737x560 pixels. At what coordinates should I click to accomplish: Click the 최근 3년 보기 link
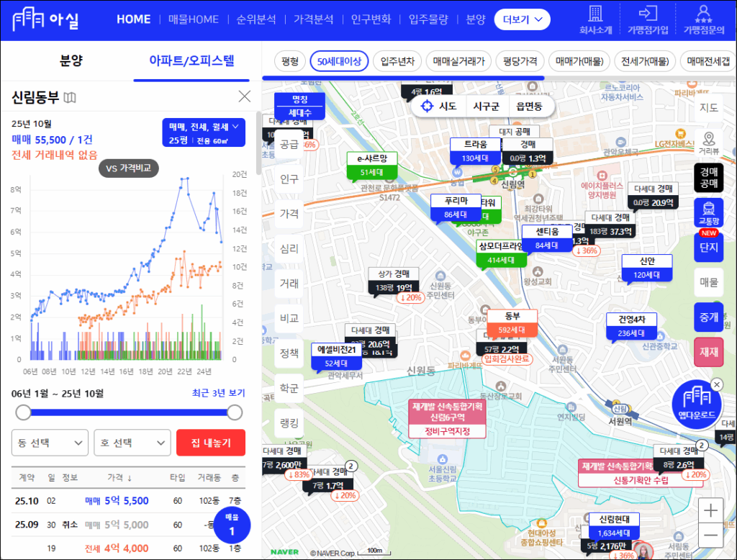(x=218, y=393)
